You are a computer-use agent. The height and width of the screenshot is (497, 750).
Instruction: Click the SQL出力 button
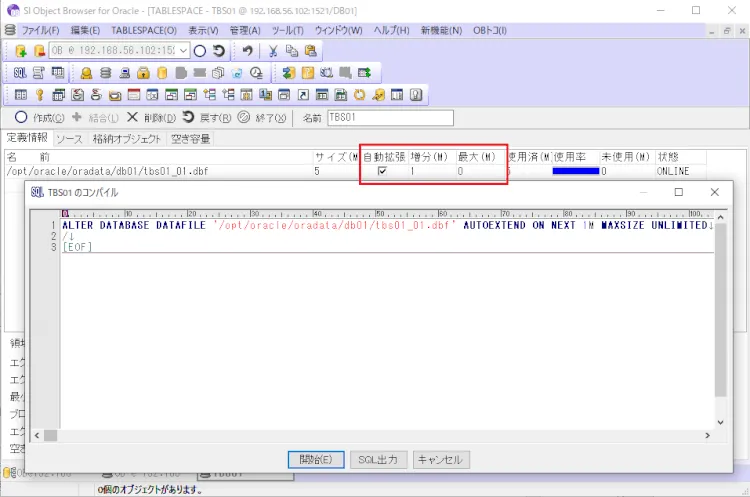(378, 459)
